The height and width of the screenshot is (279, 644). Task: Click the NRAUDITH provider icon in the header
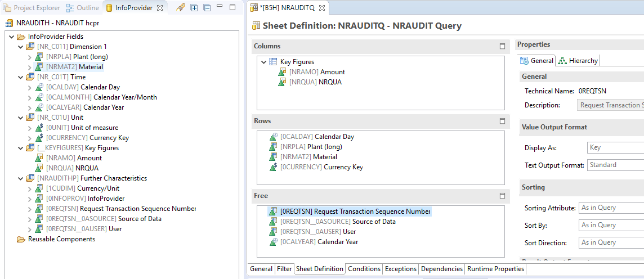tap(9, 23)
